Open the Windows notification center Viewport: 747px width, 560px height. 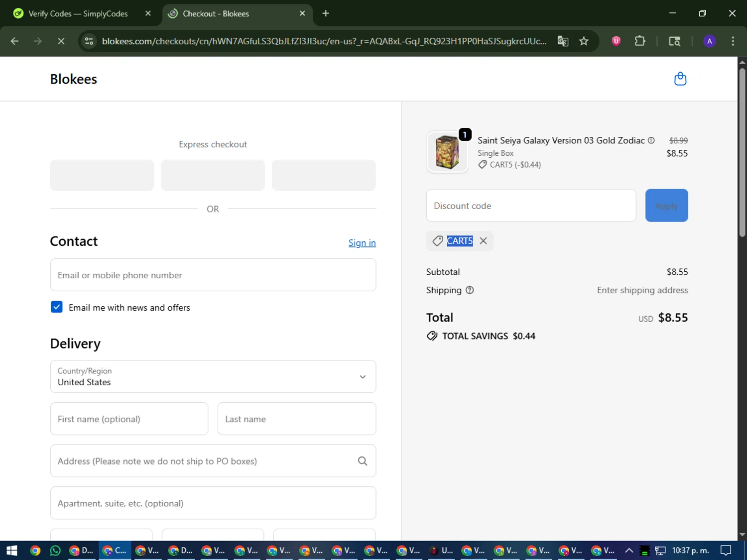pos(726,550)
